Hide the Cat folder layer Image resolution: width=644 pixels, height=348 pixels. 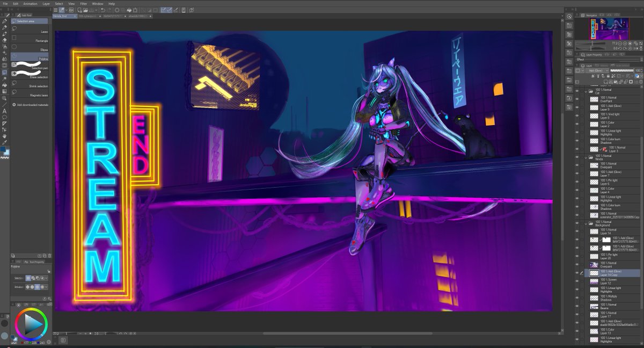pos(577,91)
